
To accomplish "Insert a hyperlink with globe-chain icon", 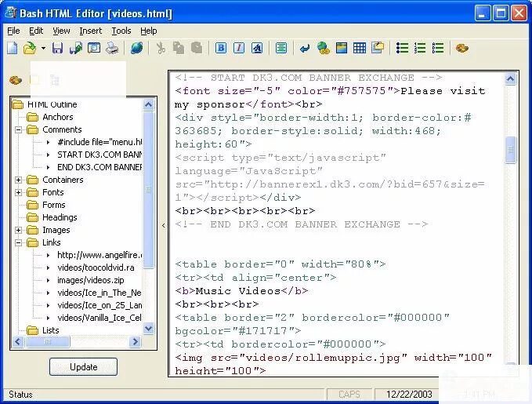I will coord(324,48).
